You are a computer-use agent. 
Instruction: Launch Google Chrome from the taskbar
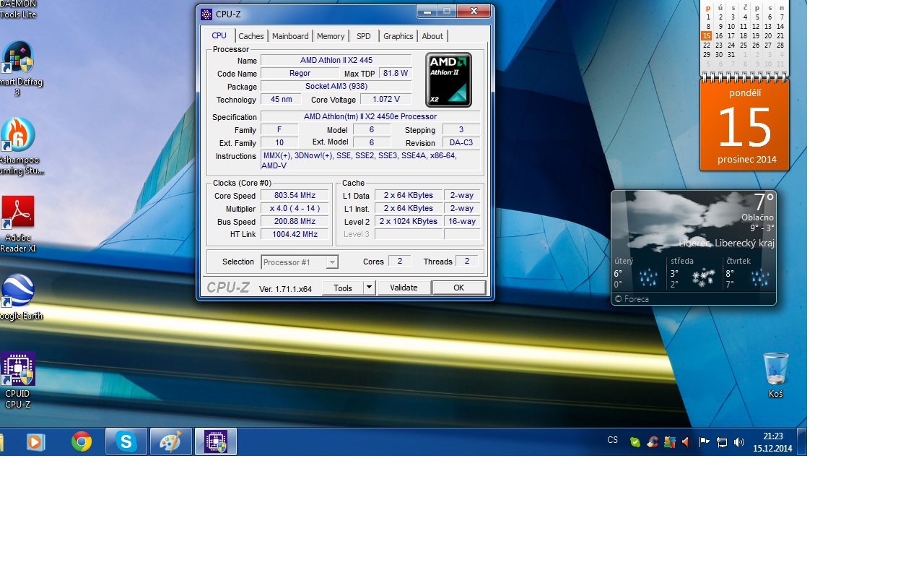tap(82, 441)
